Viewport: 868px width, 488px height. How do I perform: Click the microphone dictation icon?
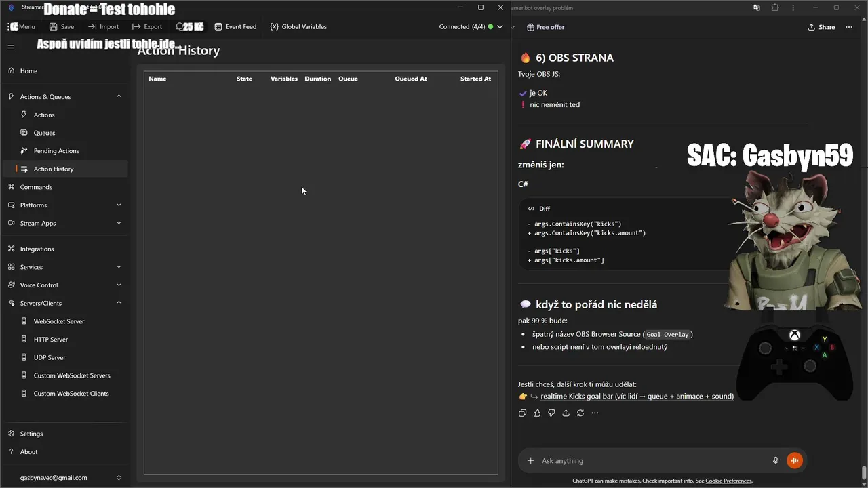pyautogui.click(x=776, y=461)
